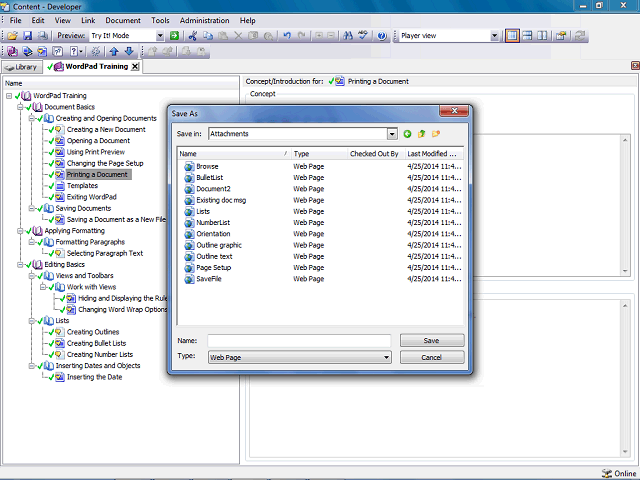Image resolution: width=640 pixels, height=480 pixels.
Task: Open the File menu
Action: 16,20
